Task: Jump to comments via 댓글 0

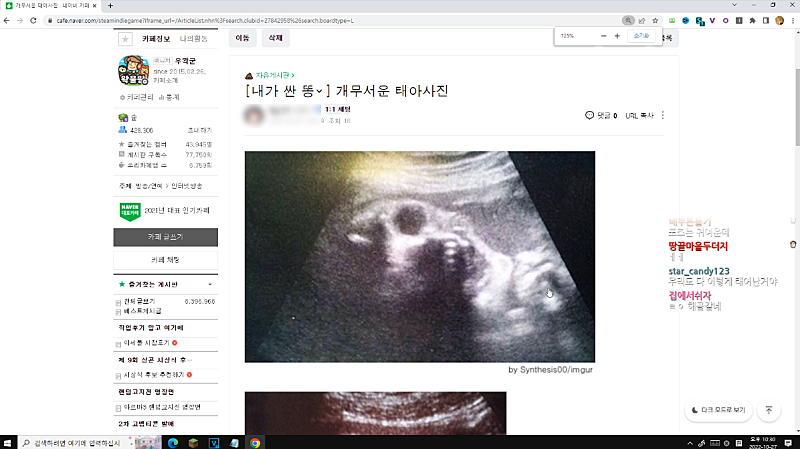Action: [x=601, y=115]
